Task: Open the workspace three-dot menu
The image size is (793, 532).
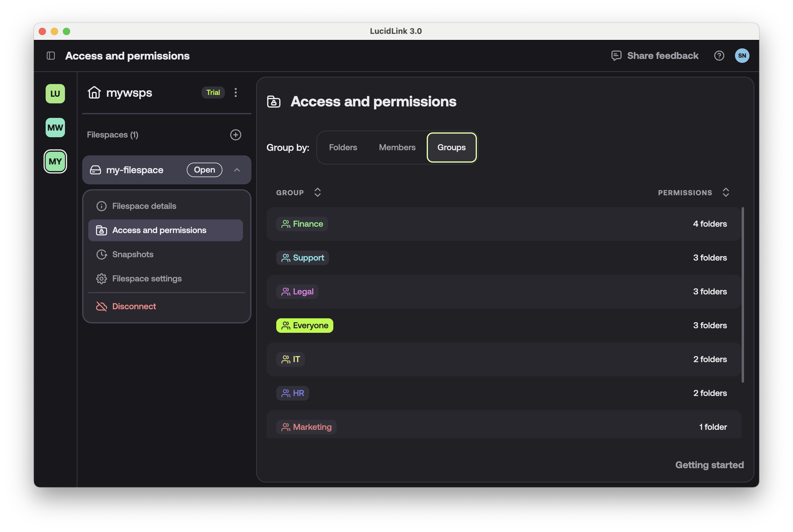Action: pos(236,92)
